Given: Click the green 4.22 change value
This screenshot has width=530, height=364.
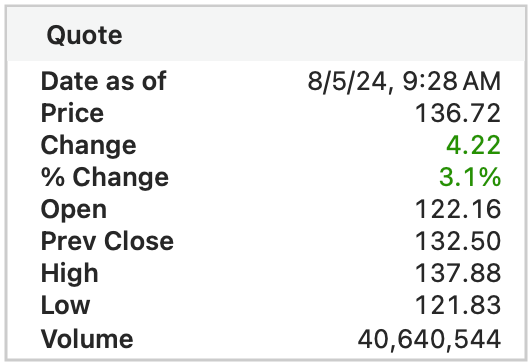Looking at the screenshot, I should (x=473, y=145).
